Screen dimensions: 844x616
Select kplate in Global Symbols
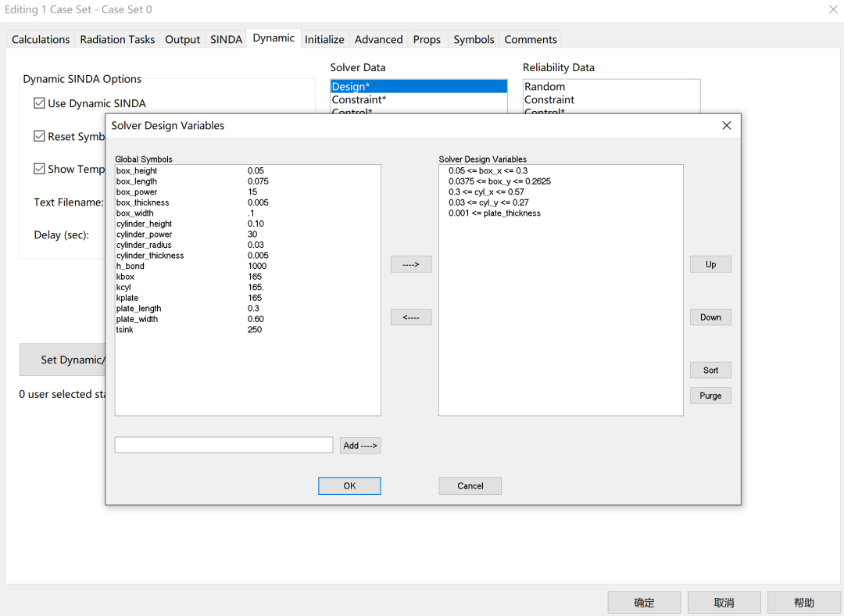(x=248, y=298)
